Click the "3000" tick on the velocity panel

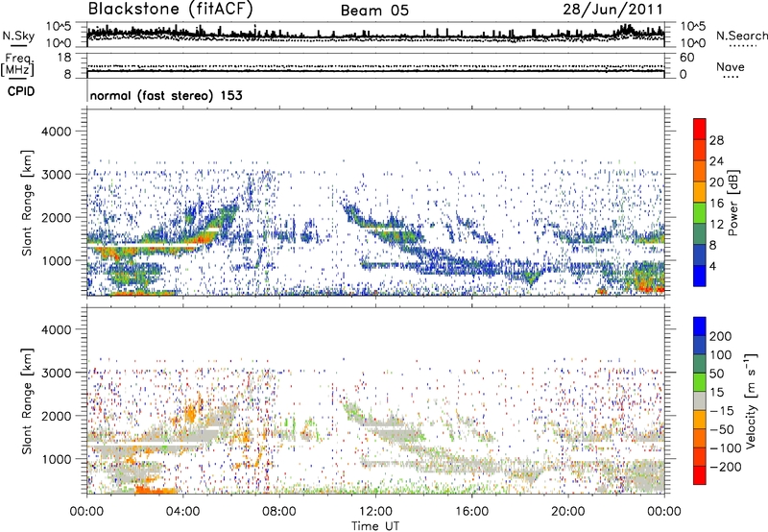click(56, 373)
